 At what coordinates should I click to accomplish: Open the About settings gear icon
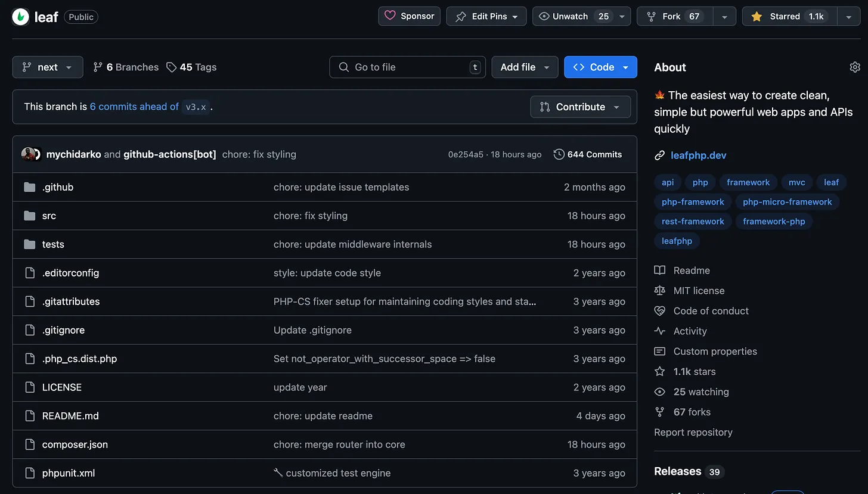tap(855, 67)
